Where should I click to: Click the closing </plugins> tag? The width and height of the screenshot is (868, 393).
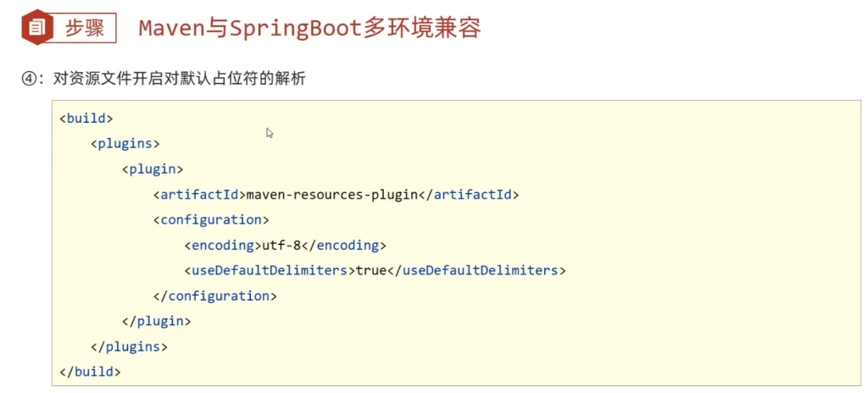click(129, 346)
